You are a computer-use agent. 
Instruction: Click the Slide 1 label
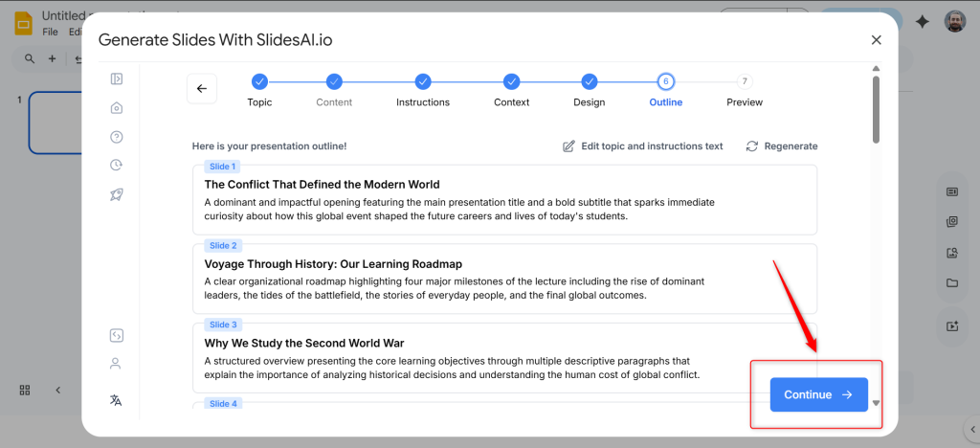pyautogui.click(x=222, y=167)
